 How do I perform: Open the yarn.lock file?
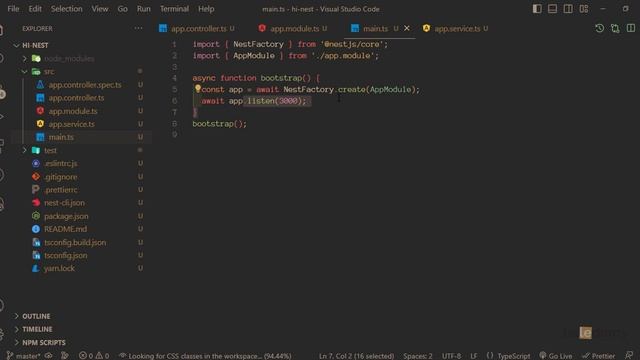click(59, 268)
